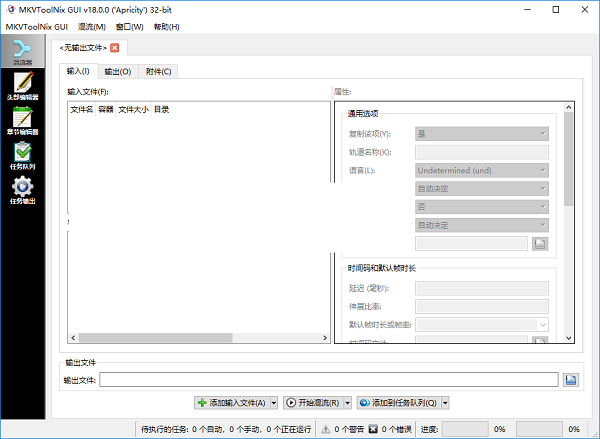This screenshot has height=439, width=600.
Task: Click the 文件名 column header
Action: 82,109
